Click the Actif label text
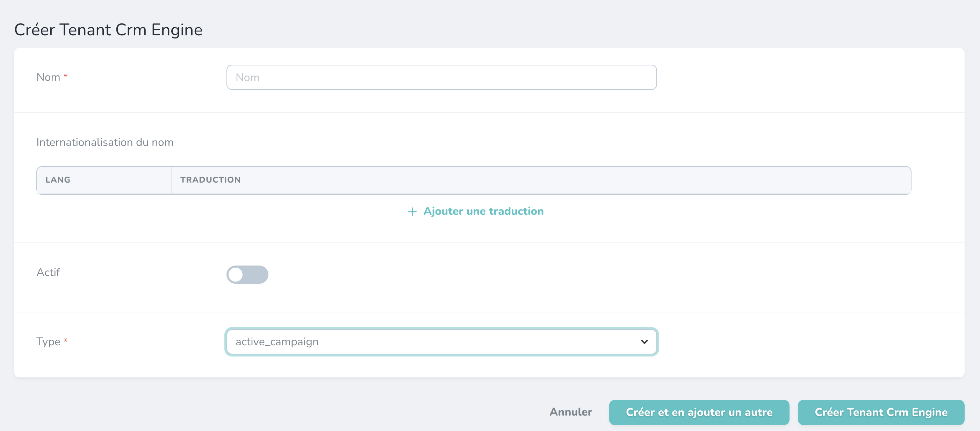Image resolution: width=980 pixels, height=431 pixels. pos(48,272)
